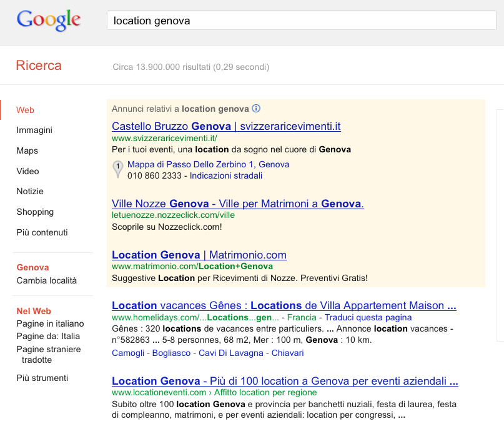504x429 pixels.
Task: Open the Shopping category
Action: tap(35, 212)
